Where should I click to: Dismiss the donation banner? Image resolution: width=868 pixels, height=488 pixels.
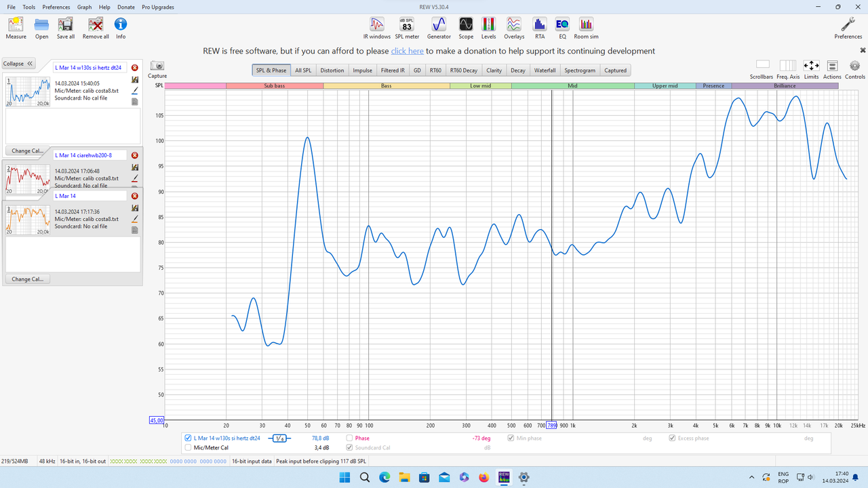click(863, 50)
